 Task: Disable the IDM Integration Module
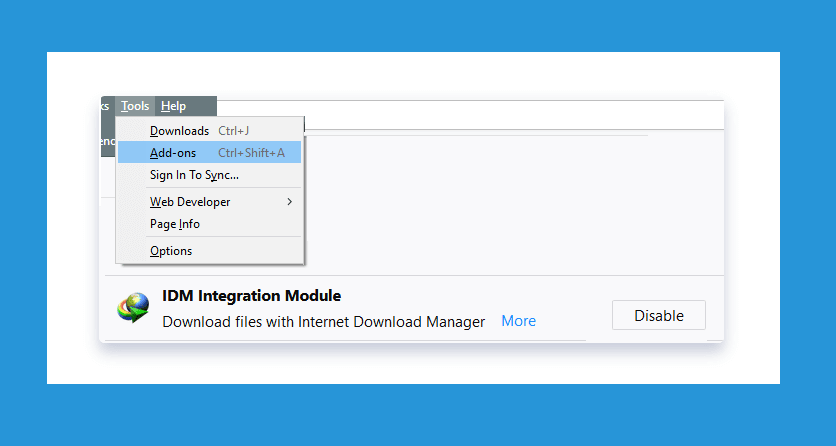click(x=658, y=315)
